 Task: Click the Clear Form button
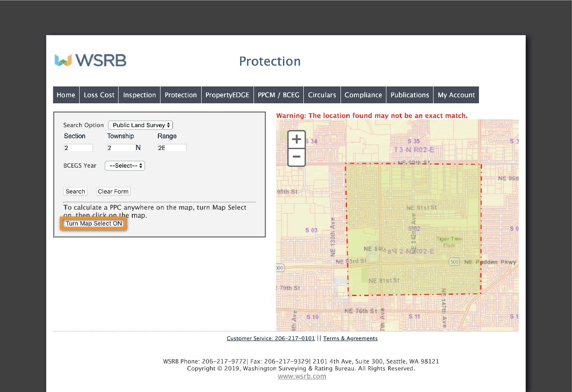pyautogui.click(x=113, y=191)
